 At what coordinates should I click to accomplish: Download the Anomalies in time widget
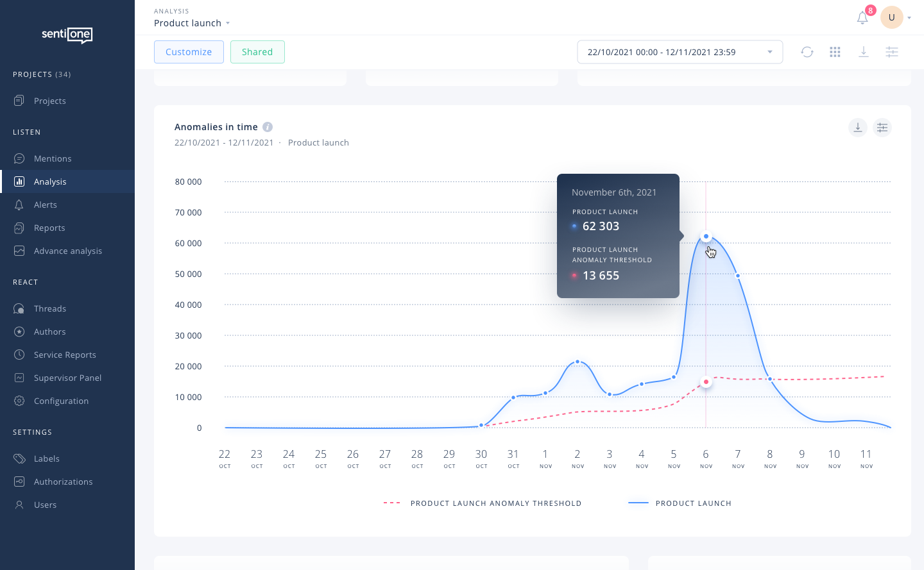point(857,128)
